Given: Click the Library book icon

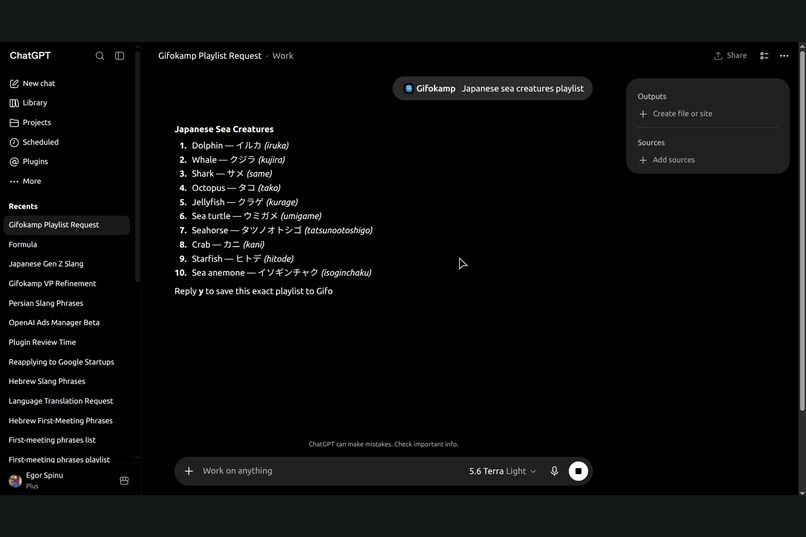Looking at the screenshot, I should tap(14, 103).
